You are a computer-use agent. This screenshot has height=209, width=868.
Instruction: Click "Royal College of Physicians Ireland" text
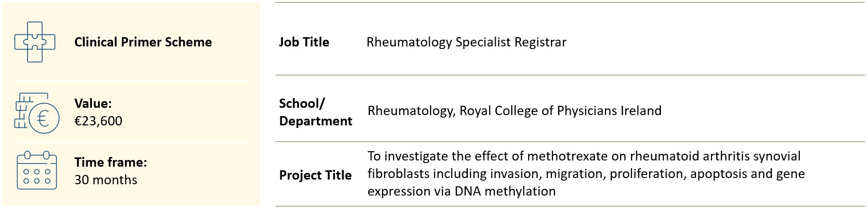560,110
